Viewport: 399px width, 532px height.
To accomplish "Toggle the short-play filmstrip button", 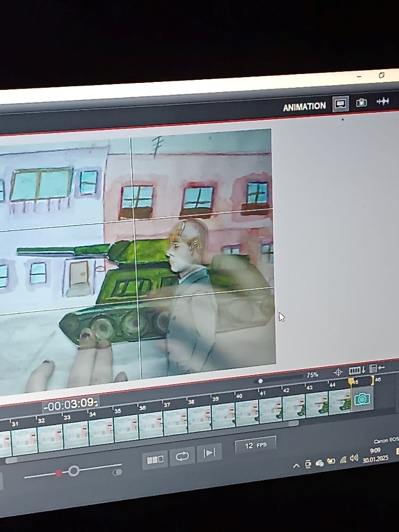I will point(155,460).
